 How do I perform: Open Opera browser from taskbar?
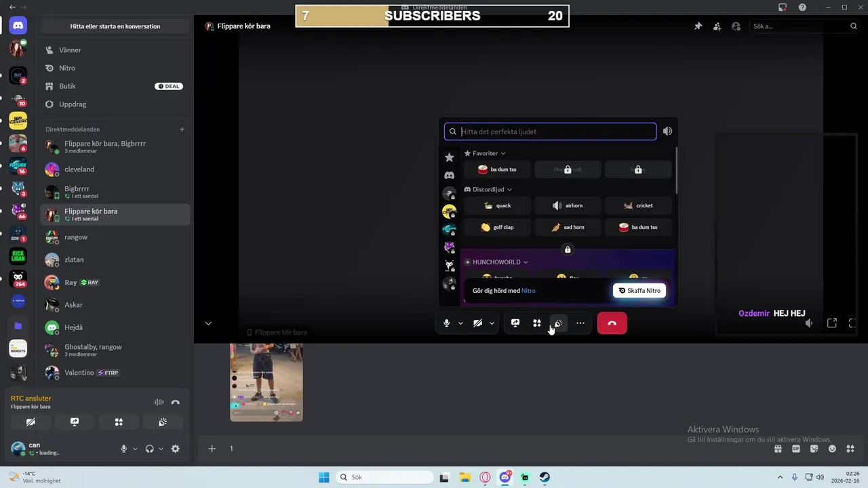(485, 477)
